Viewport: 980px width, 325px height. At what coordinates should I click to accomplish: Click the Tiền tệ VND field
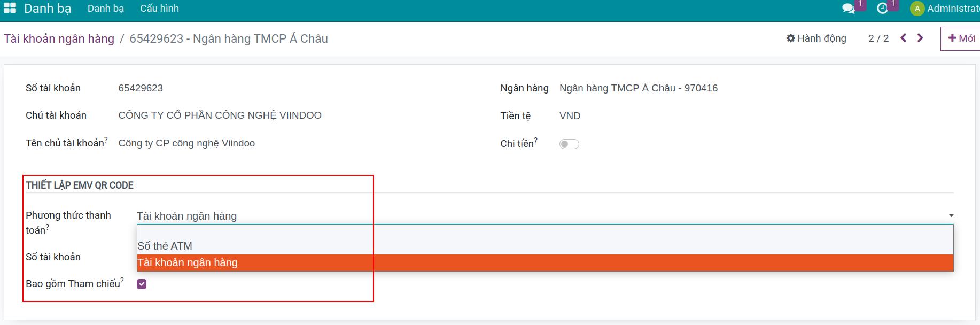[570, 116]
